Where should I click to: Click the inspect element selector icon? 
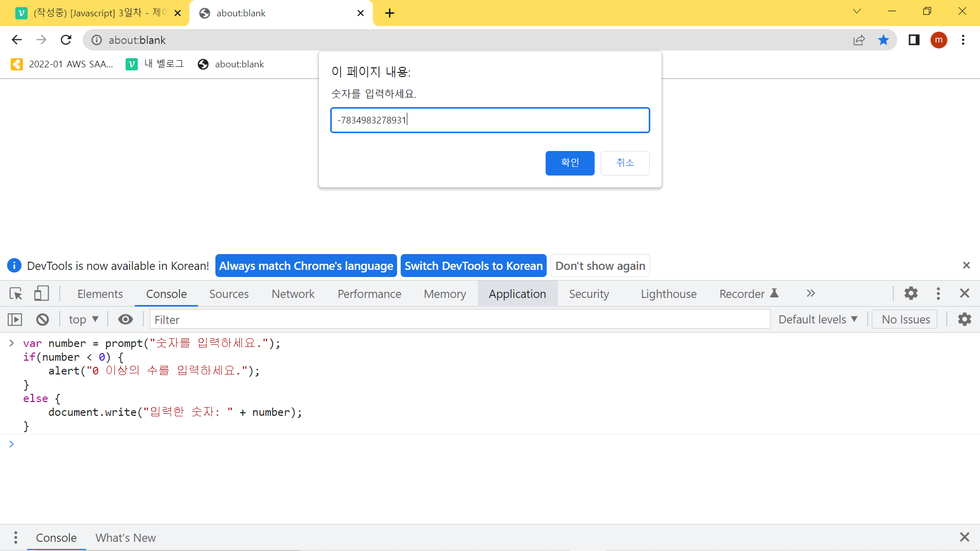(x=16, y=294)
